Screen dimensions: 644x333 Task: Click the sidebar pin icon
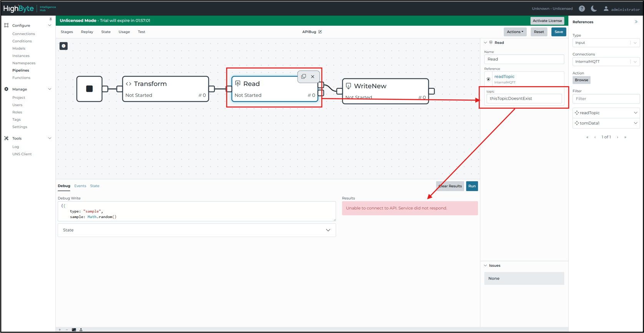point(50,19)
